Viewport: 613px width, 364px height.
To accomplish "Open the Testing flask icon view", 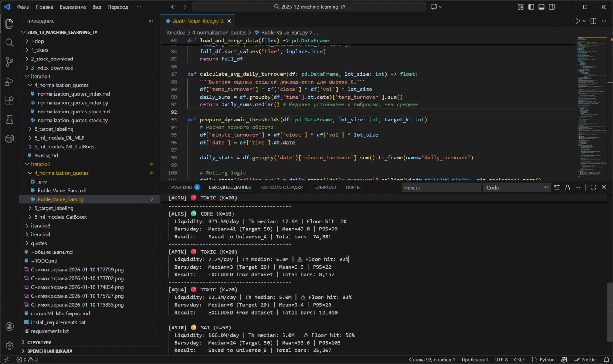I will tap(9, 119).
